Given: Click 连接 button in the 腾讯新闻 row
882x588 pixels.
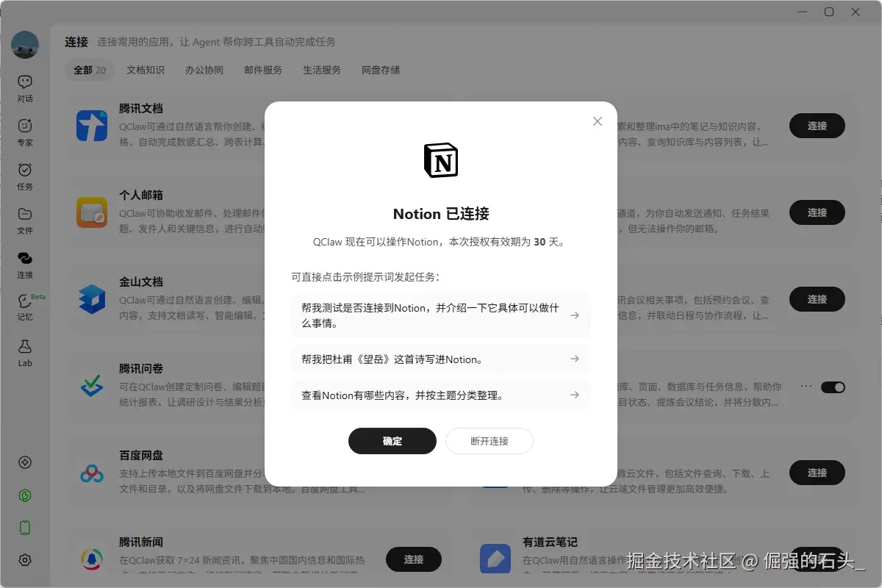Looking at the screenshot, I should (x=414, y=559).
